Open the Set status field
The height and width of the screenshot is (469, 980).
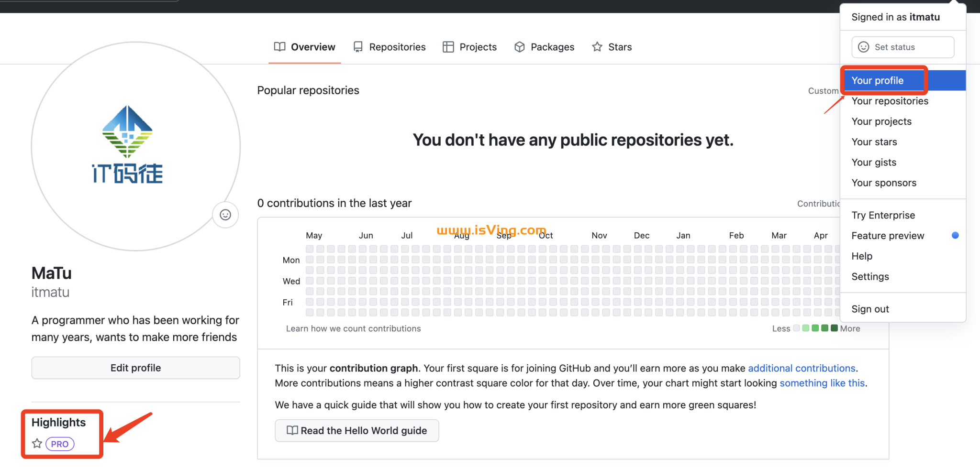click(x=902, y=47)
